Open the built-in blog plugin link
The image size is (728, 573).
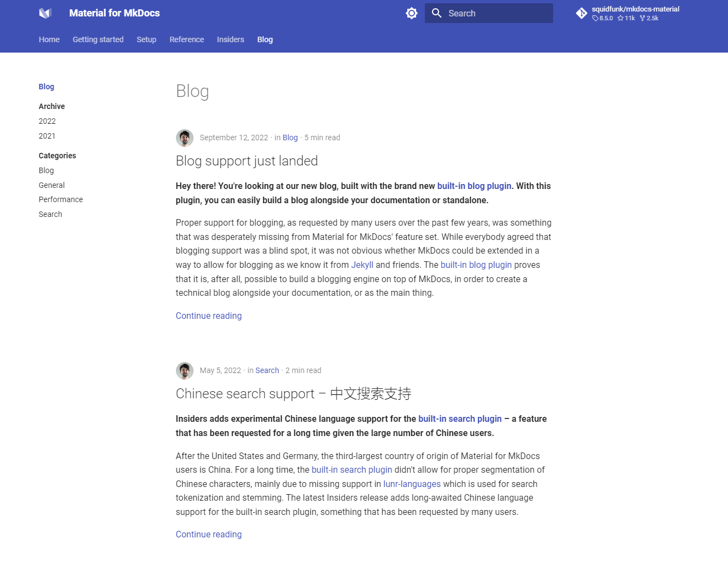(474, 186)
